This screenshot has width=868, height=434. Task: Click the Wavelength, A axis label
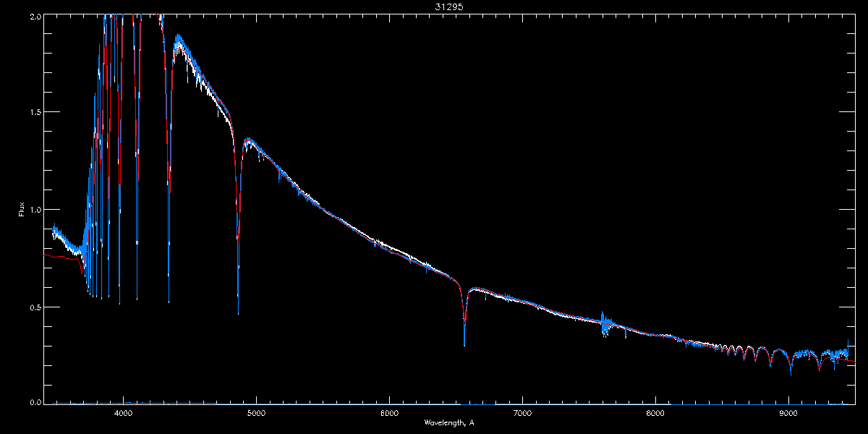(x=449, y=422)
